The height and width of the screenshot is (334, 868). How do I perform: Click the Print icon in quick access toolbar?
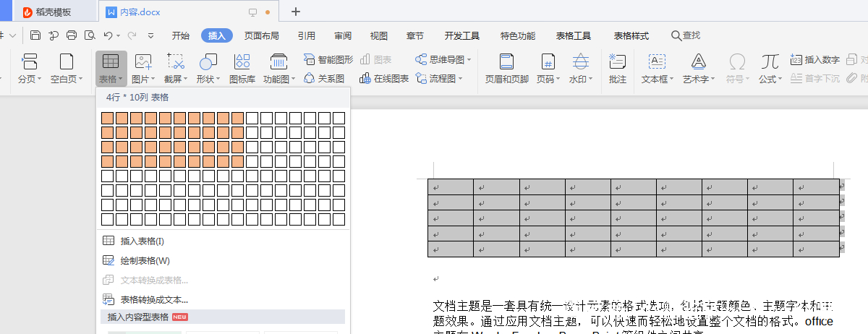(x=72, y=35)
